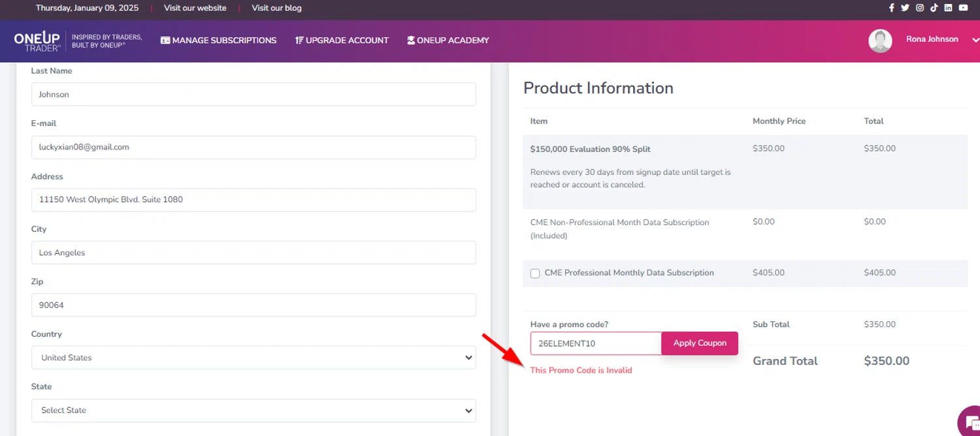Screen dimensions: 980x436
Task: Open the Instagram social icon
Action: [920, 8]
